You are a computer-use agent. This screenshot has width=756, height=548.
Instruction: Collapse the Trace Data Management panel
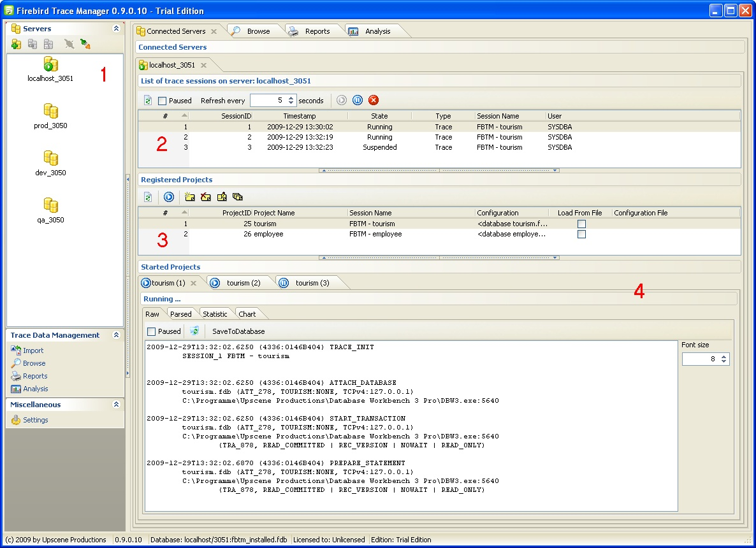click(x=116, y=335)
